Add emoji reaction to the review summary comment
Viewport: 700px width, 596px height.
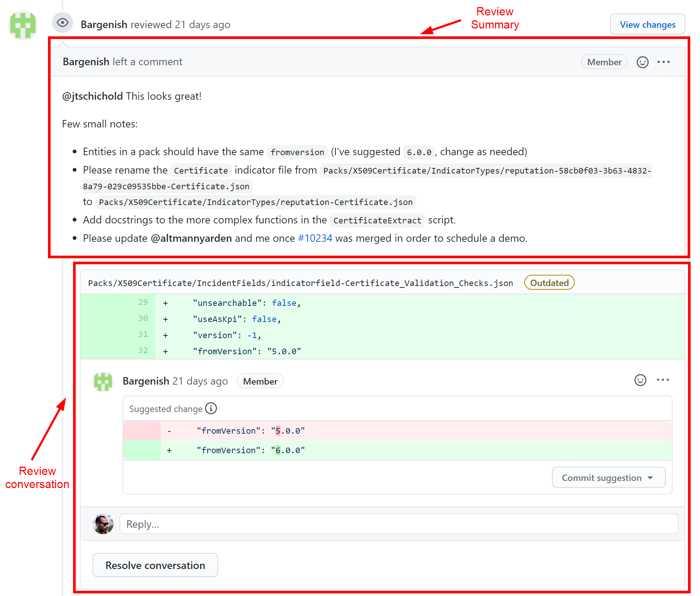pyautogui.click(x=642, y=62)
